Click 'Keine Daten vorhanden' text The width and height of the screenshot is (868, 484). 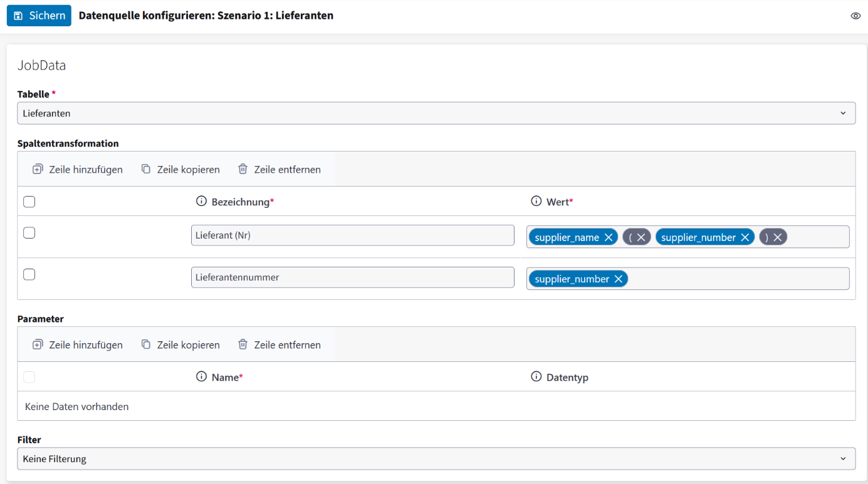tap(76, 406)
